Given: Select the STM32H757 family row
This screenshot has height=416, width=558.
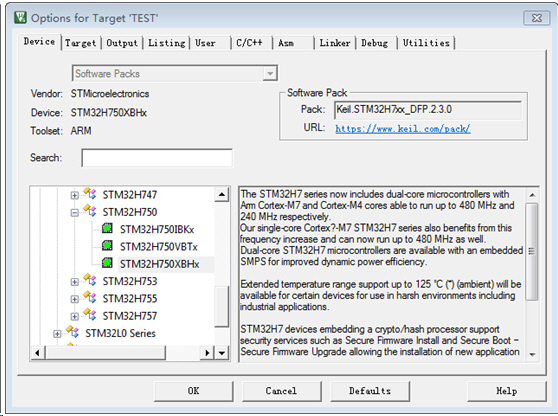Looking at the screenshot, I should 130,316.
